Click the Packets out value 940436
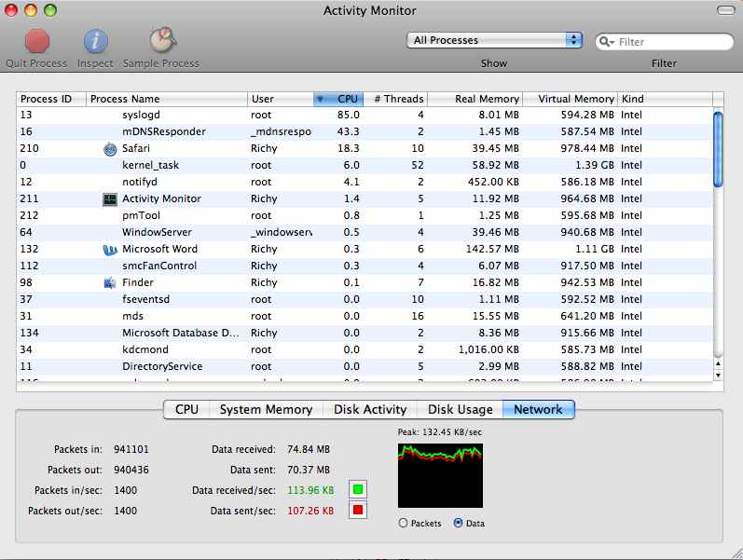The height and width of the screenshot is (560, 743). (x=131, y=470)
